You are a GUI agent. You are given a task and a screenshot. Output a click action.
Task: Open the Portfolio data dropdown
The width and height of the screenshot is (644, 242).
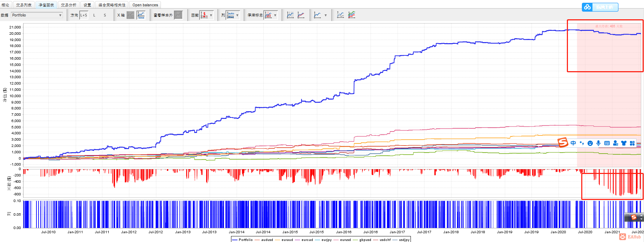37,15
